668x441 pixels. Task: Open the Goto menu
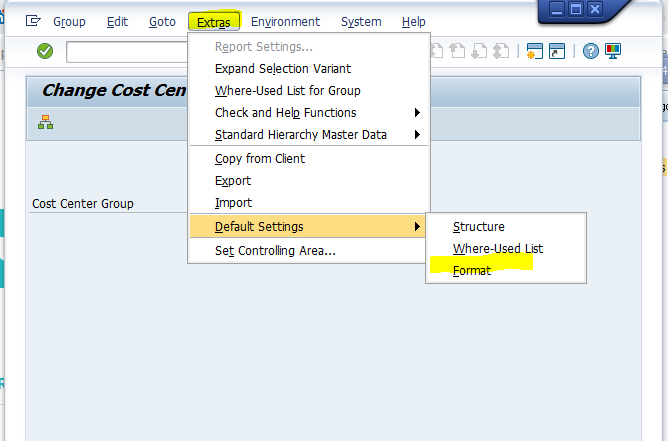162,22
